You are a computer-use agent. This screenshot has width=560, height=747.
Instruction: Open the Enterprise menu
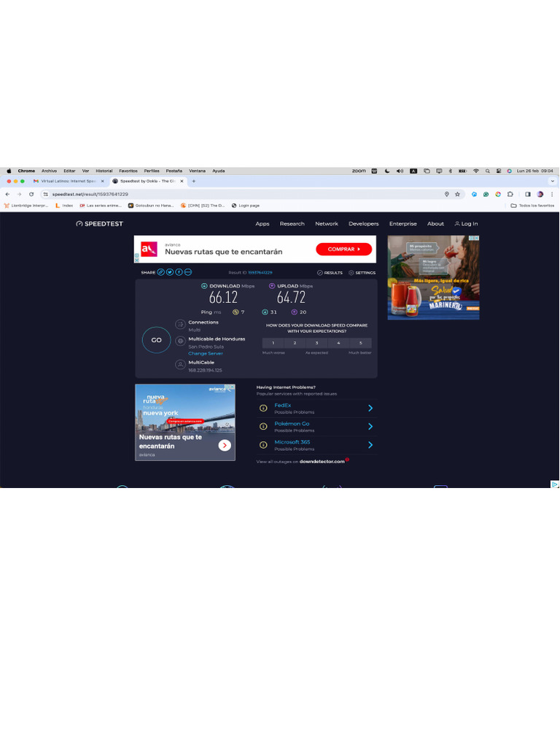point(402,223)
